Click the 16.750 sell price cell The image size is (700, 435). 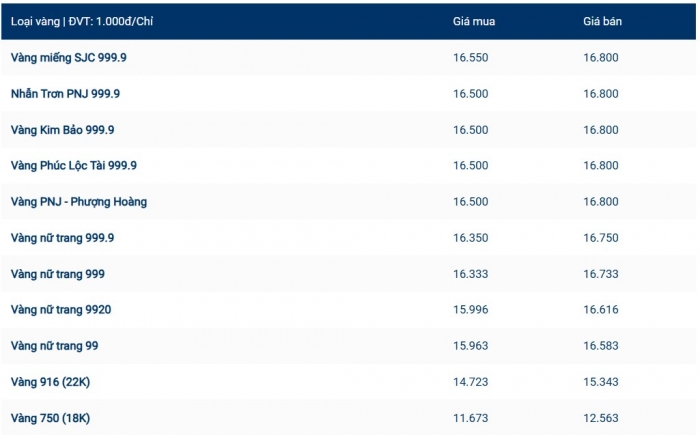[601, 238]
